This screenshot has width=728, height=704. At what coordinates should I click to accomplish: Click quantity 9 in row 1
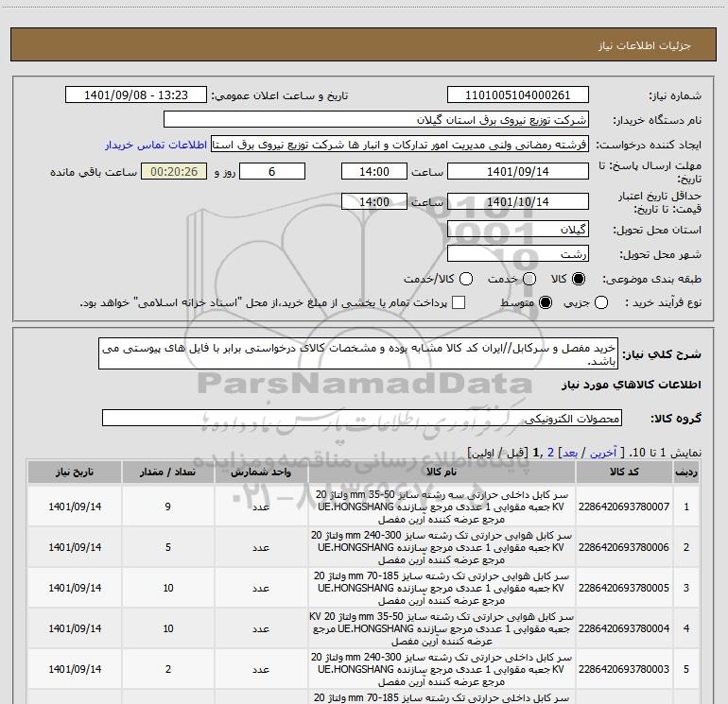[x=167, y=507]
